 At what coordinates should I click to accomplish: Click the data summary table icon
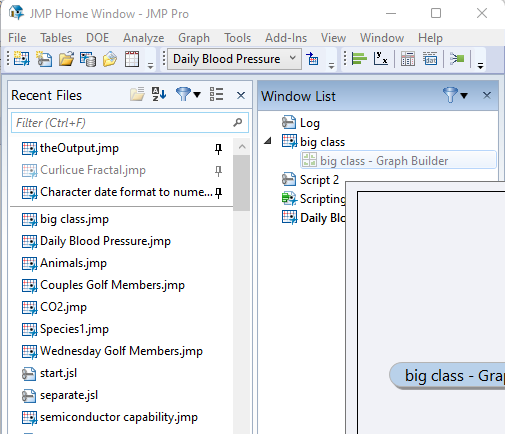(x=430, y=59)
